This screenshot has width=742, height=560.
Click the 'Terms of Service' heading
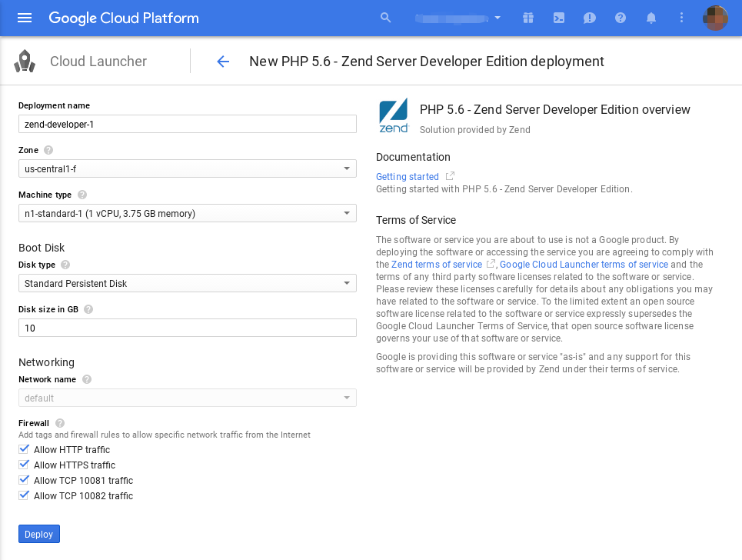416,220
